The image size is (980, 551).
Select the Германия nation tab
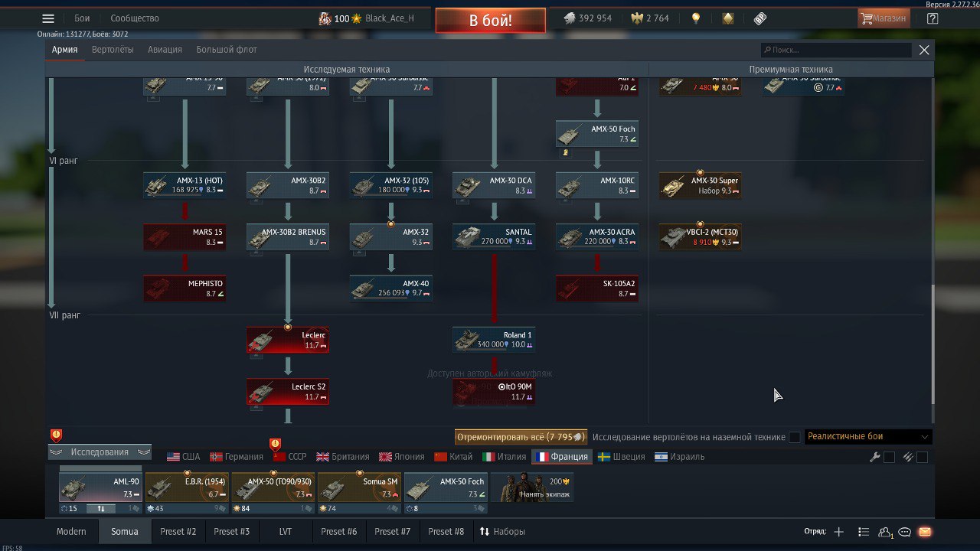tap(237, 457)
